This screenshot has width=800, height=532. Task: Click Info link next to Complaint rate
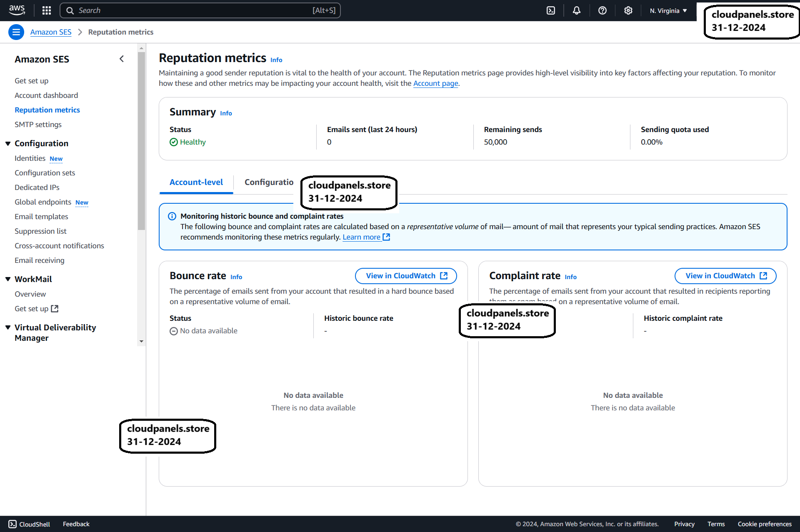(x=571, y=277)
